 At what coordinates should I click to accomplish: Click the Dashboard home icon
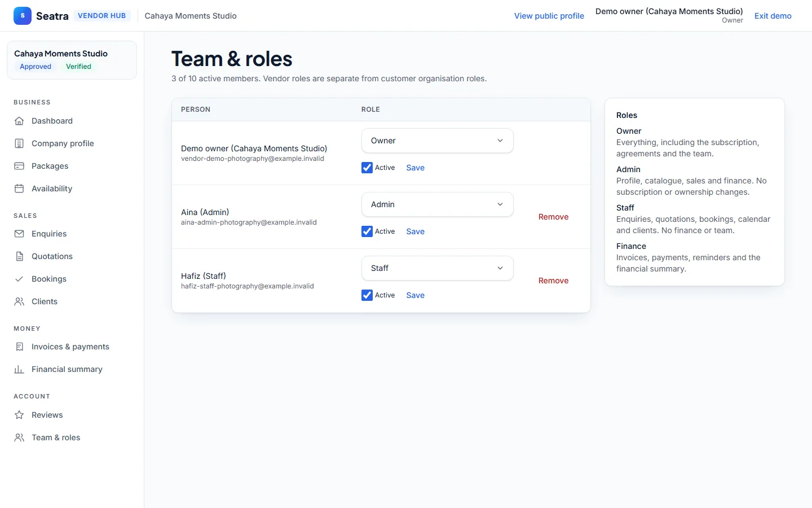tap(19, 121)
